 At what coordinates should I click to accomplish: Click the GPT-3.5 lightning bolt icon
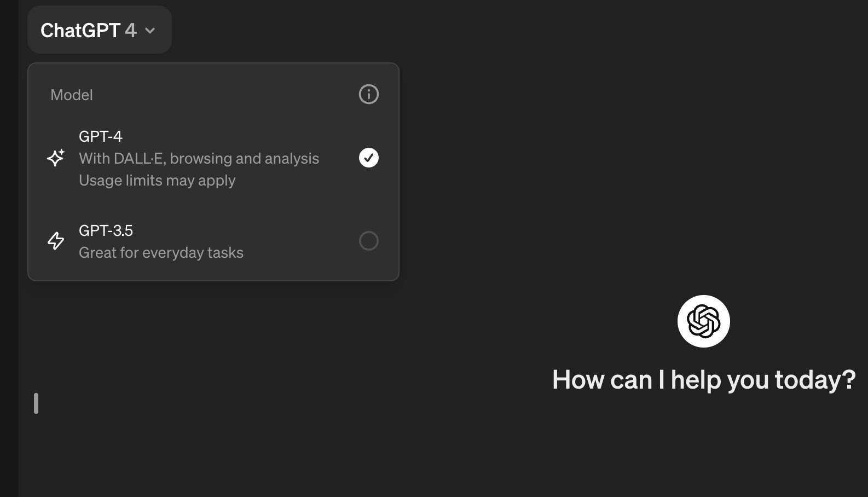(56, 241)
